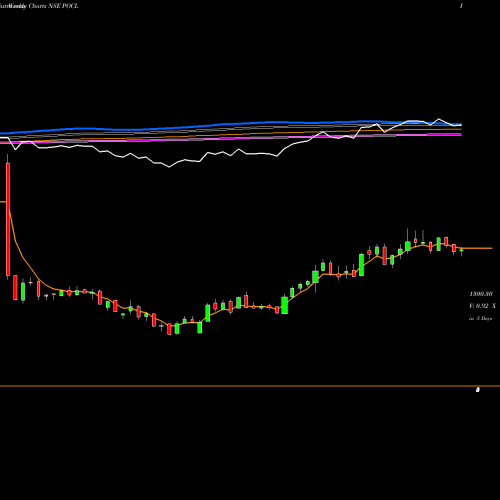
Task: Click the last candlestick on the chart
Action: (461, 251)
